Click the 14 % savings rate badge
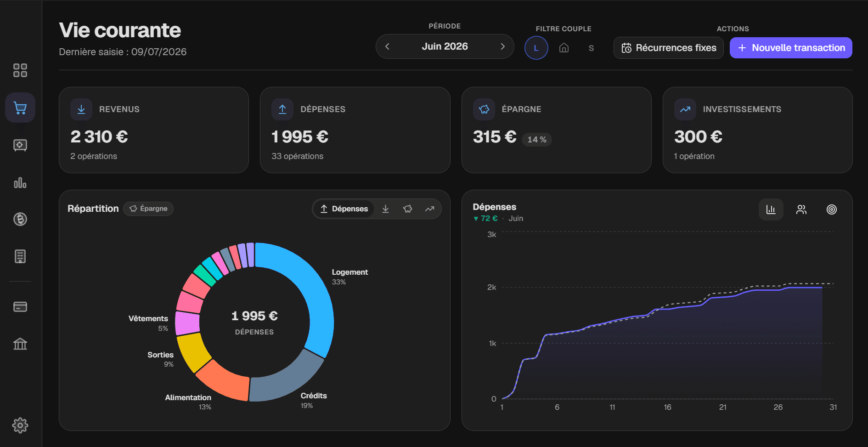This screenshot has height=447, width=868. tap(536, 140)
